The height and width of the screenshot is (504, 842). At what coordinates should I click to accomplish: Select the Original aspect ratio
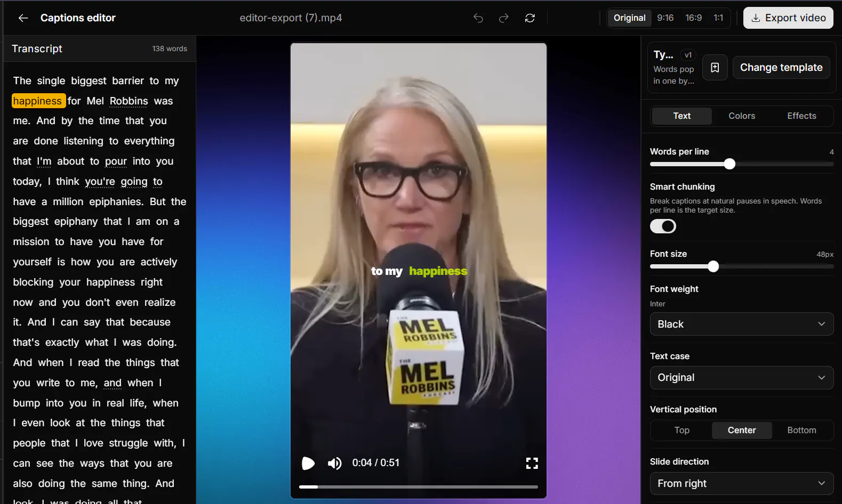click(x=630, y=18)
